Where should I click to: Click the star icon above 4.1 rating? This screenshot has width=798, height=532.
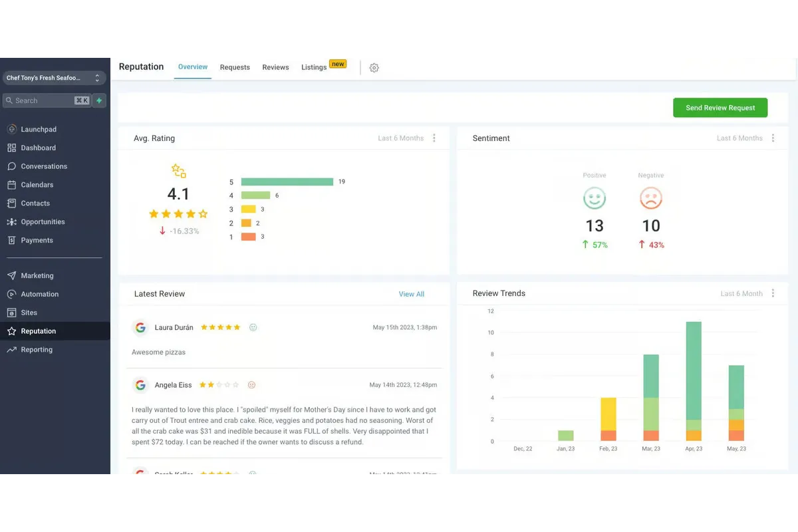pos(178,171)
